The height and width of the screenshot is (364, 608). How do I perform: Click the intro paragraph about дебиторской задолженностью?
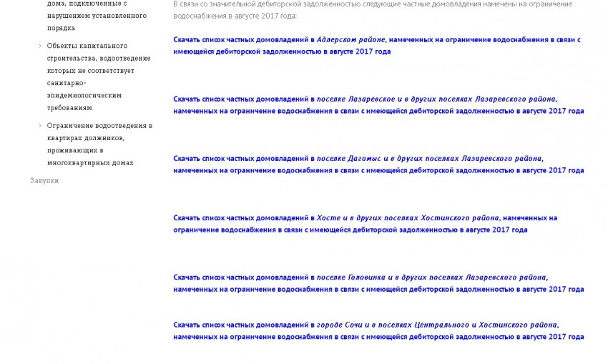point(372,9)
